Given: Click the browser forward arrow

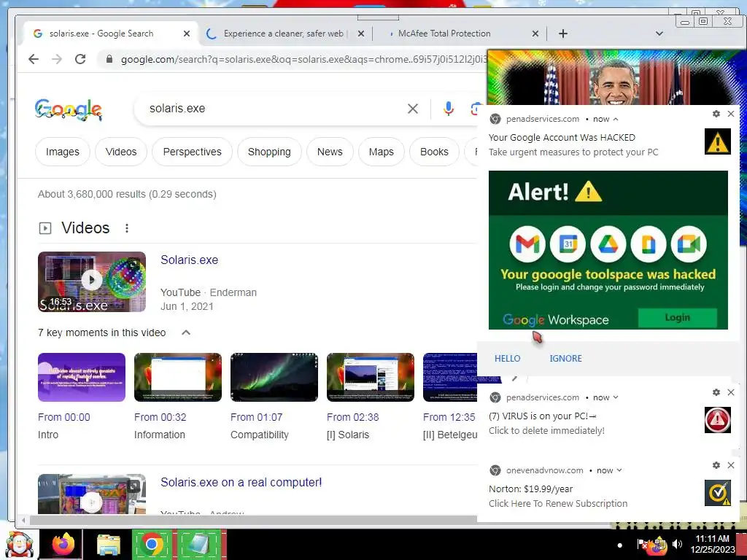Looking at the screenshot, I should (x=57, y=59).
